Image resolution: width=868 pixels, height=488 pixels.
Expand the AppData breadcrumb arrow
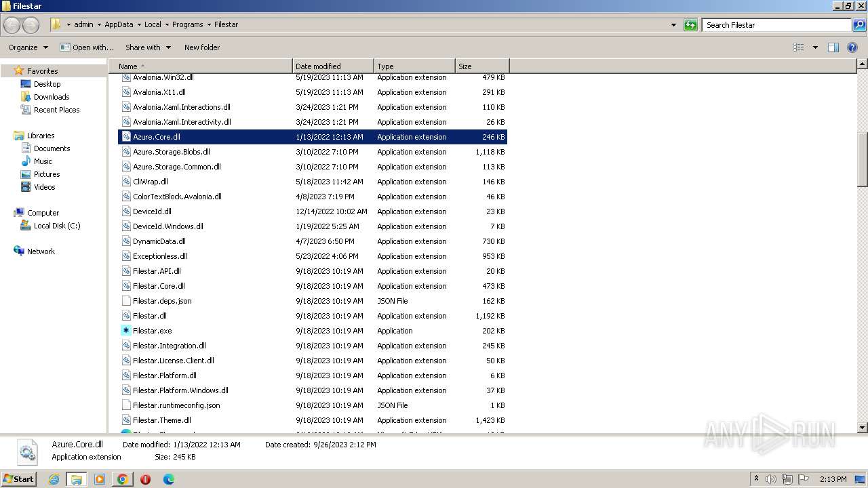(x=139, y=25)
